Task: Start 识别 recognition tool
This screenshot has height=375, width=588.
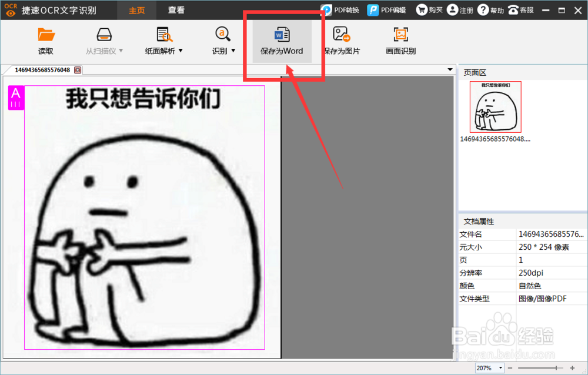Action: tap(223, 34)
